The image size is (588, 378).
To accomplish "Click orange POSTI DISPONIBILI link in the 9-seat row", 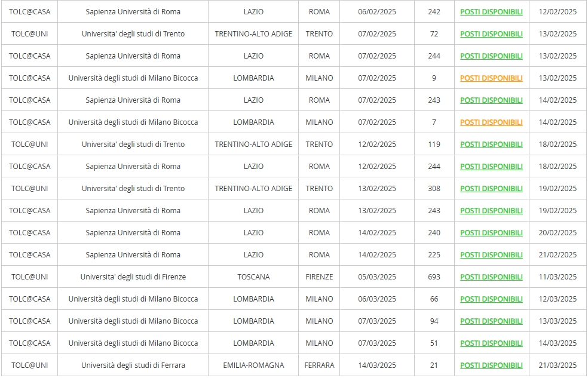I will [491, 78].
